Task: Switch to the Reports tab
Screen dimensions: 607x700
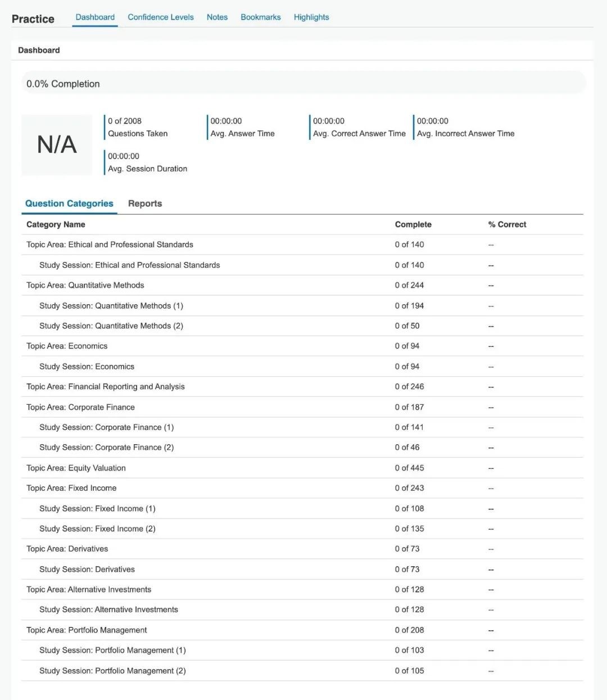Action: [x=145, y=204]
